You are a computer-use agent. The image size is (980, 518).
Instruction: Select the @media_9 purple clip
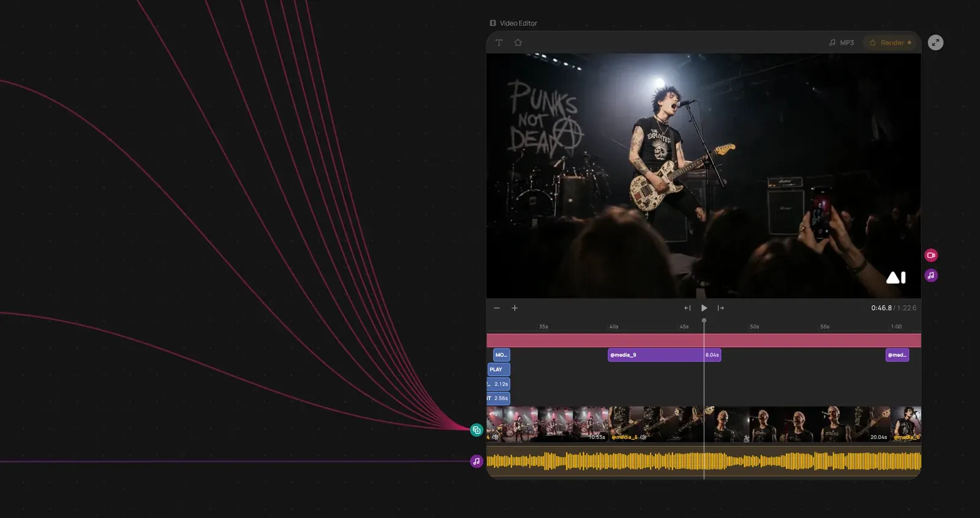(x=664, y=355)
